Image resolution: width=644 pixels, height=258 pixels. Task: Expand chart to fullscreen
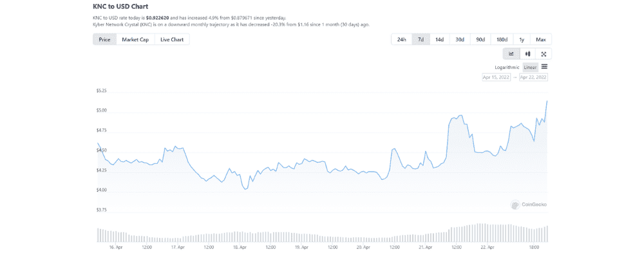tap(544, 54)
